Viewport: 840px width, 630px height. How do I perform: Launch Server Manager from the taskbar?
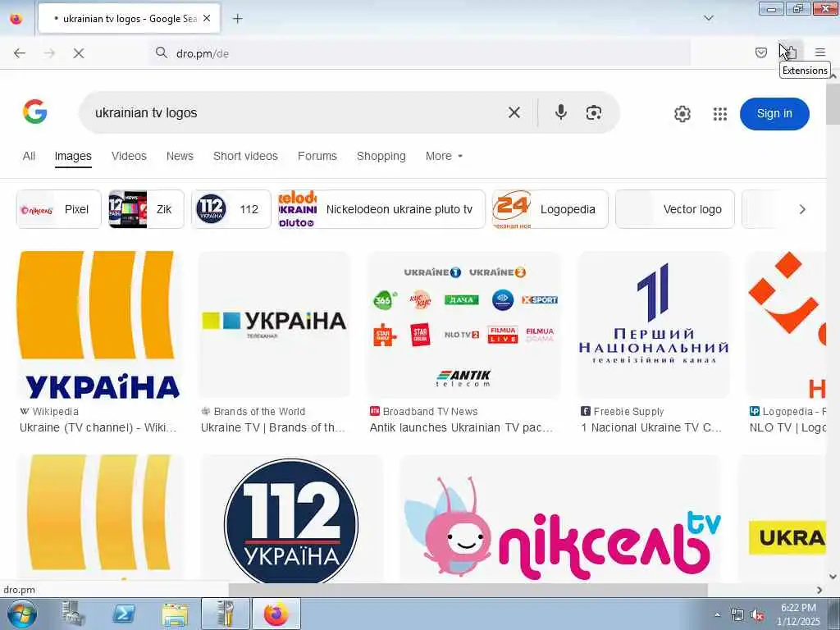73,614
